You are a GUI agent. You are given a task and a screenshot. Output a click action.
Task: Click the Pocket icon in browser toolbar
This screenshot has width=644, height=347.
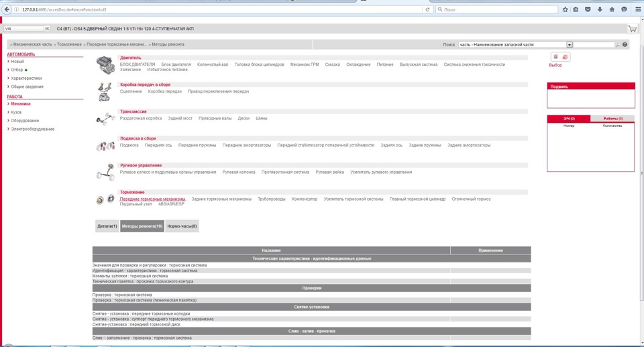588,9
